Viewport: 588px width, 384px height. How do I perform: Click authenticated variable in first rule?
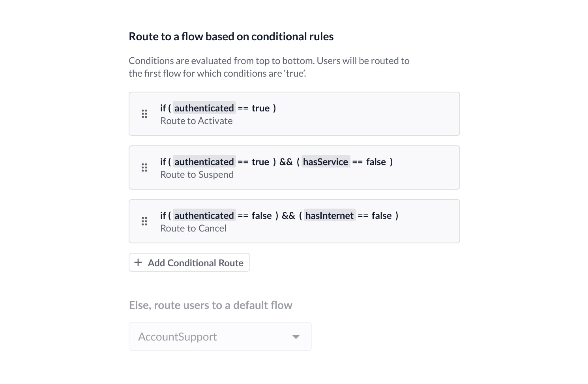click(204, 108)
